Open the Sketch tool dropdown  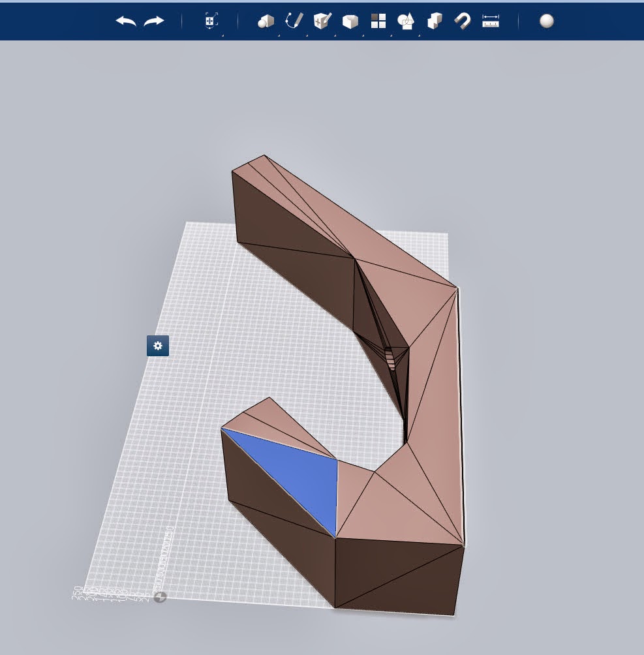pos(294,22)
